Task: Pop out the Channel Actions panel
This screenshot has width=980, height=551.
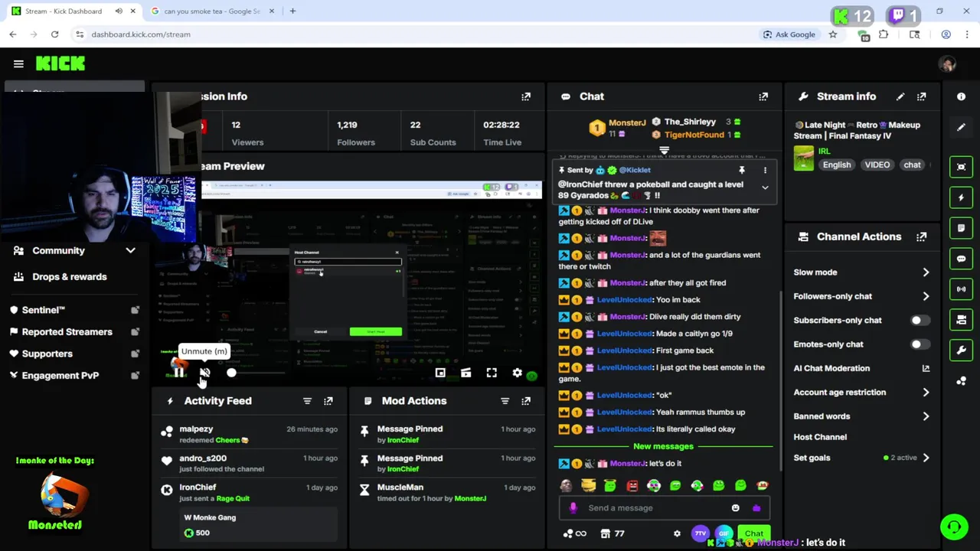Action: [x=922, y=237]
